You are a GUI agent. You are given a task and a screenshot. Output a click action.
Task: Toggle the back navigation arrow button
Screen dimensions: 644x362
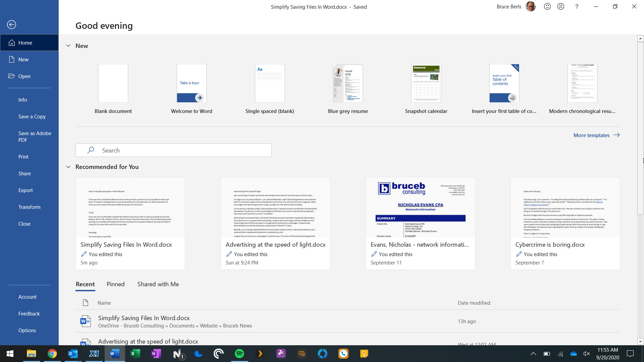coord(12,24)
